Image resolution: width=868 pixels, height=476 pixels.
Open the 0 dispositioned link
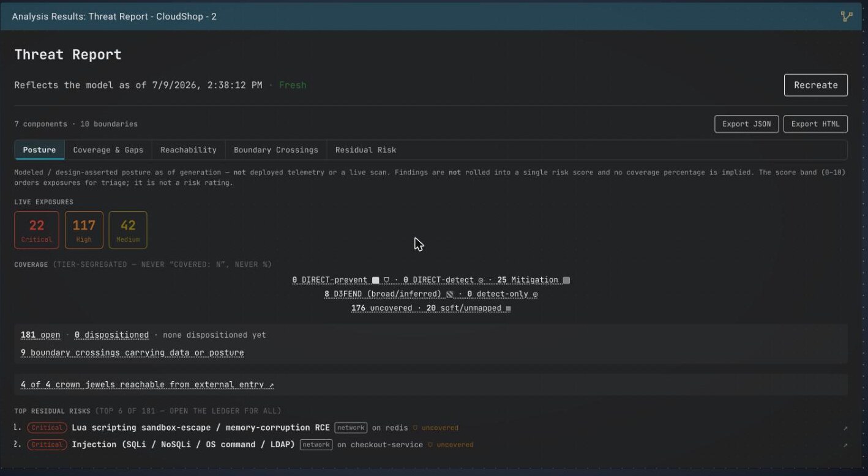click(x=111, y=335)
